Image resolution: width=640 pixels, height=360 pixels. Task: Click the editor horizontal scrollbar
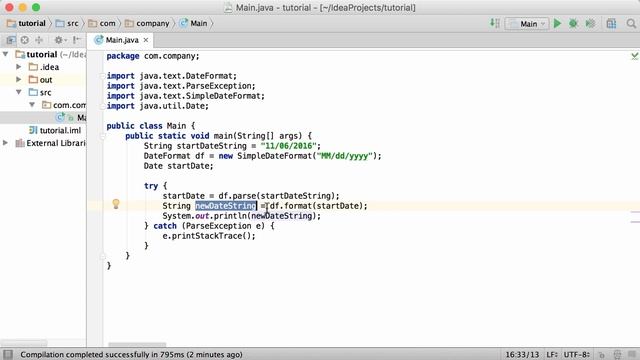coord(137,344)
